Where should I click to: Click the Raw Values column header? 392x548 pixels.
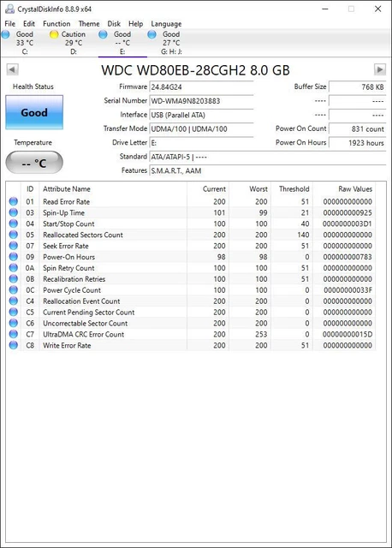(344, 189)
